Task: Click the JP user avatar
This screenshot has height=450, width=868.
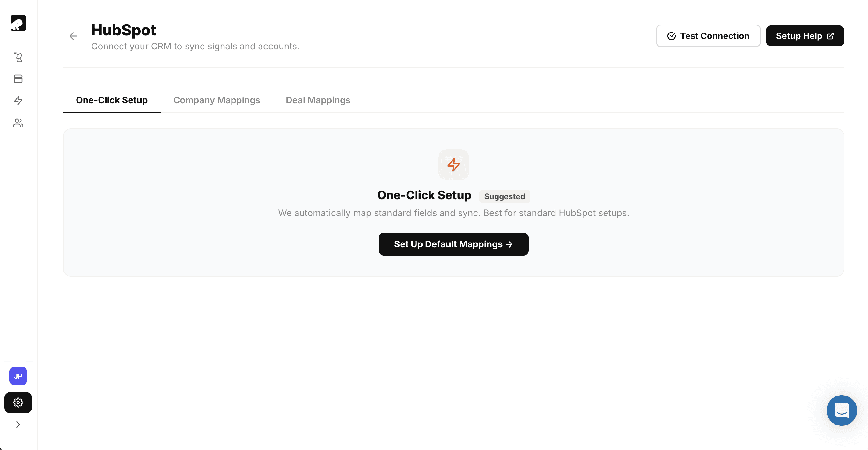Action: pyautogui.click(x=18, y=376)
